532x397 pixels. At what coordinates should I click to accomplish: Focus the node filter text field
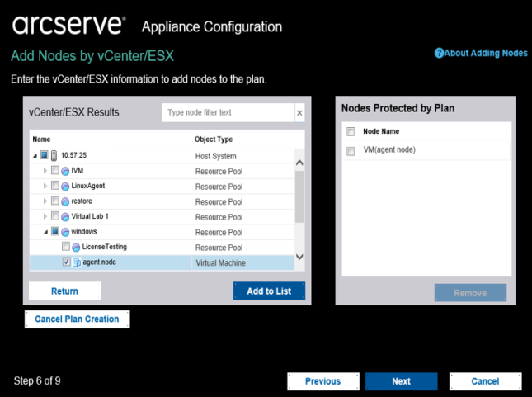(228, 113)
